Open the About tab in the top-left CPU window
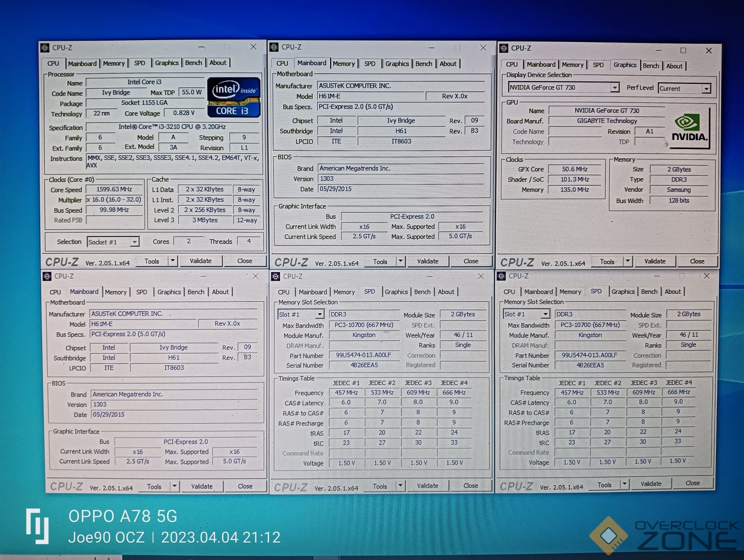Viewport: 744px width, 560px height. click(x=218, y=63)
